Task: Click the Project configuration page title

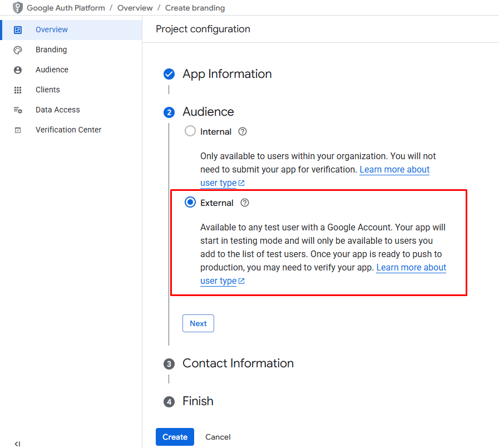Action: (202, 29)
